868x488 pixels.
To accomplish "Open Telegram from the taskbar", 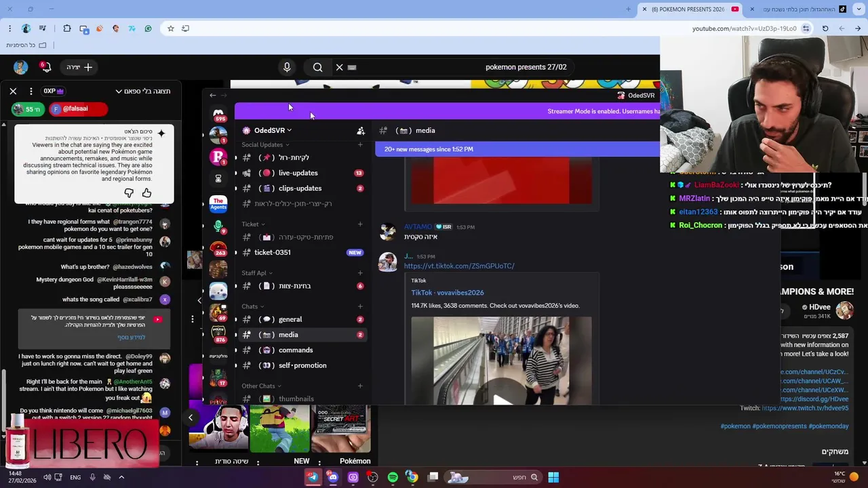I will pos(313,477).
